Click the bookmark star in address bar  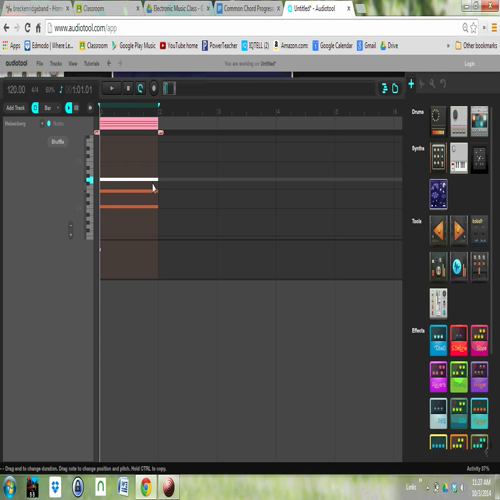(473, 28)
